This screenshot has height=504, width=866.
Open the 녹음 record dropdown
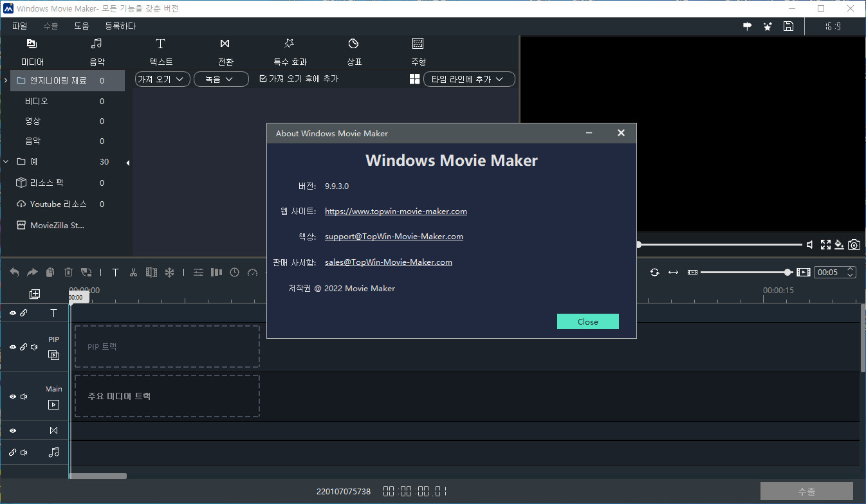pyautogui.click(x=221, y=79)
